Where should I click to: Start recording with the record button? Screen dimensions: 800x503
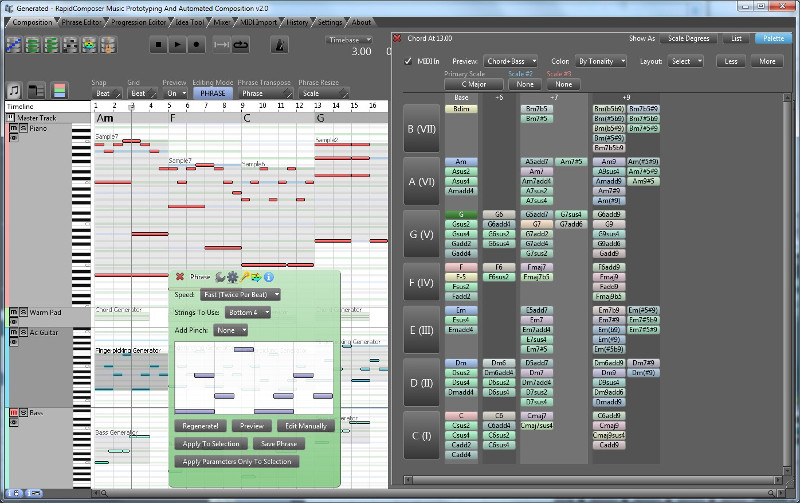point(196,45)
